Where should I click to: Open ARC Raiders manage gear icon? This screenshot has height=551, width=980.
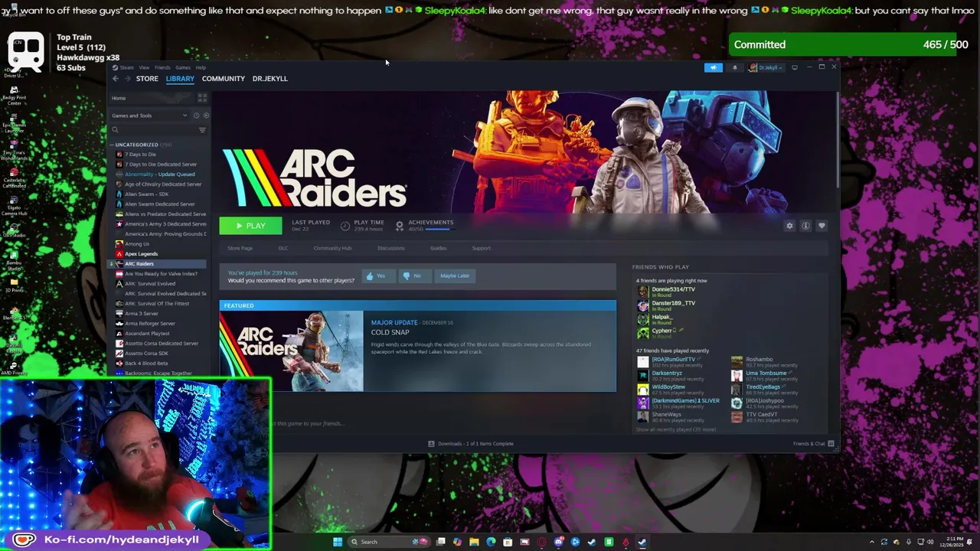(x=789, y=226)
